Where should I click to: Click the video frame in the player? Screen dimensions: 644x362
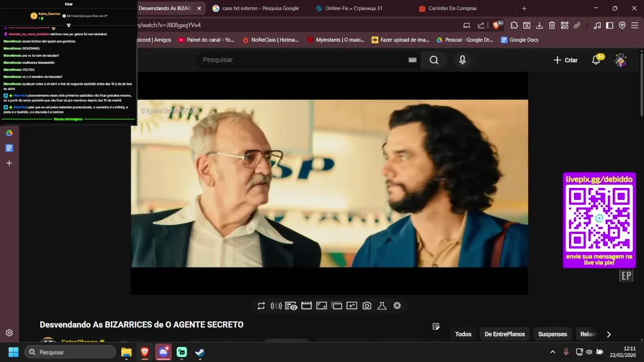pyautogui.click(x=330, y=183)
